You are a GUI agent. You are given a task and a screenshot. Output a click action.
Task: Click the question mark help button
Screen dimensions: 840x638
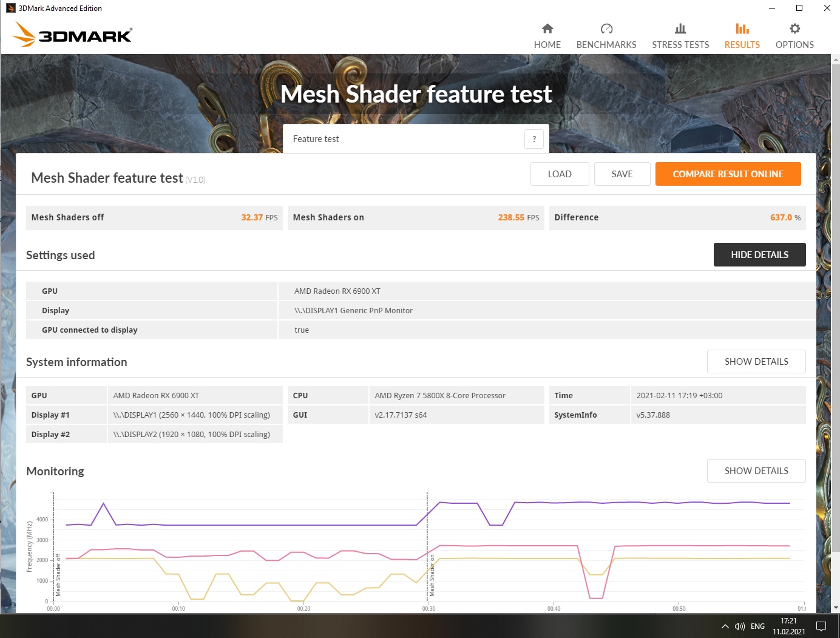(x=534, y=139)
